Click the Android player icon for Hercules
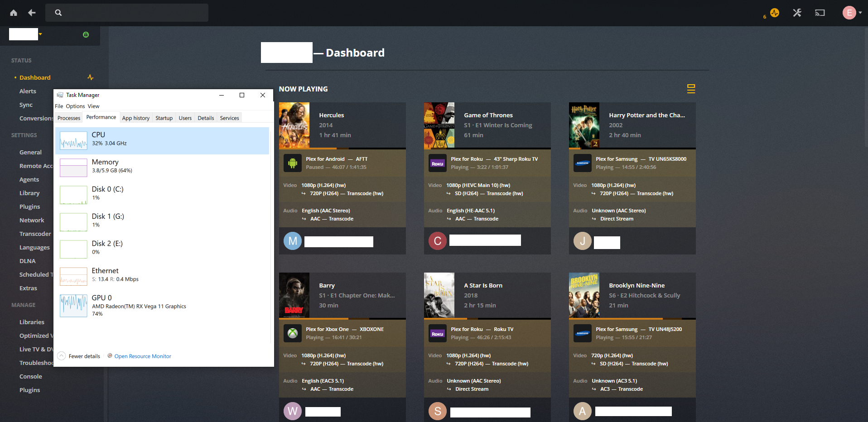The image size is (868, 422). [293, 163]
